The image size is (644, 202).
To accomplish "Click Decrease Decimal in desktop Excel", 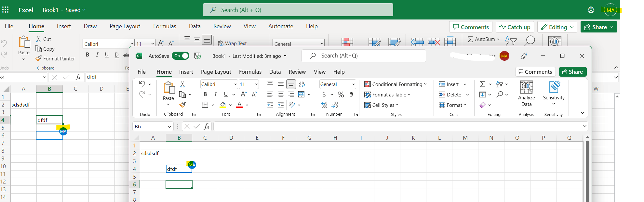I will tap(335, 105).
